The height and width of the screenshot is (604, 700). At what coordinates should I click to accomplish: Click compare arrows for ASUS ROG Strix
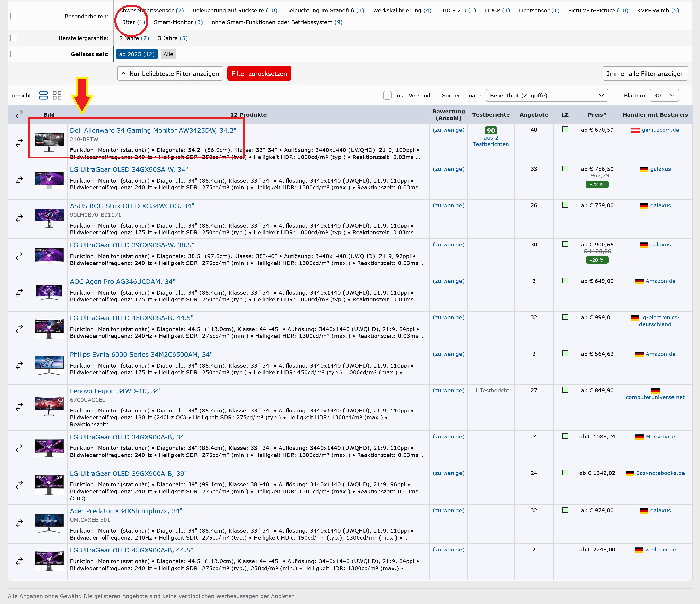(x=19, y=219)
